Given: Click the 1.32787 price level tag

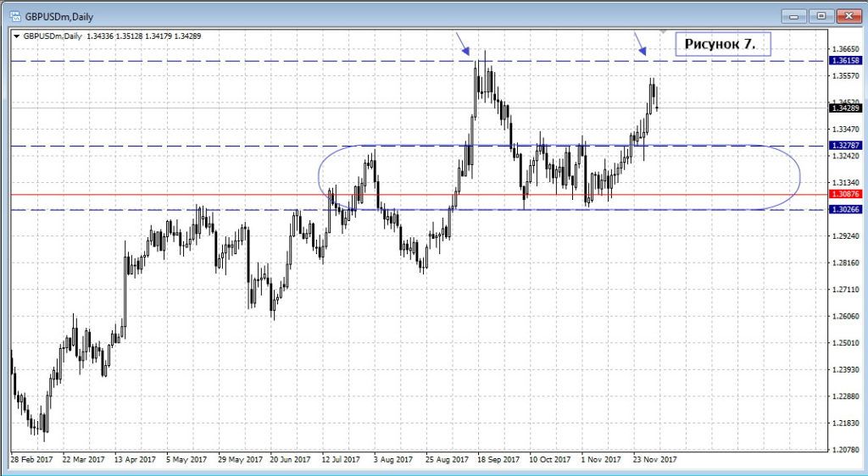Looking at the screenshot, I should click(x=846, y=146).
